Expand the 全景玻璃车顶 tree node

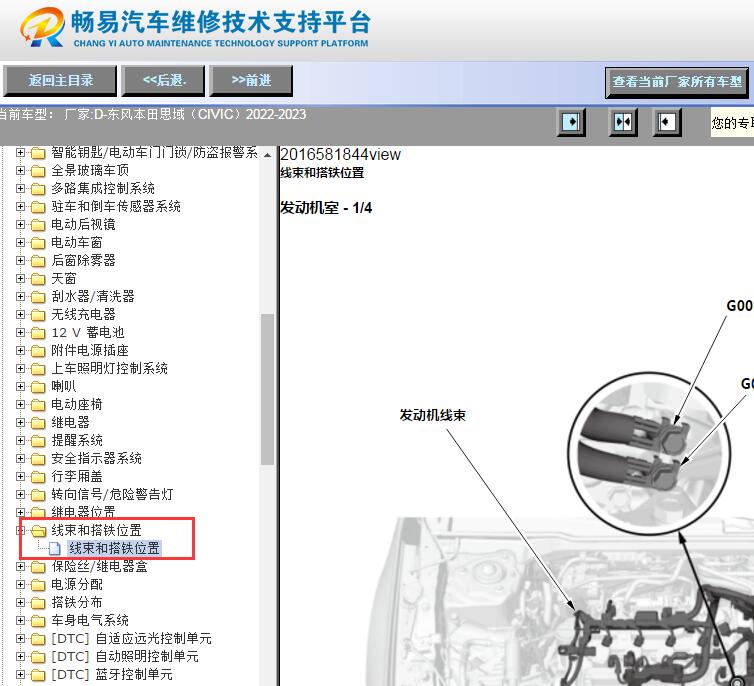click(20, 171)
